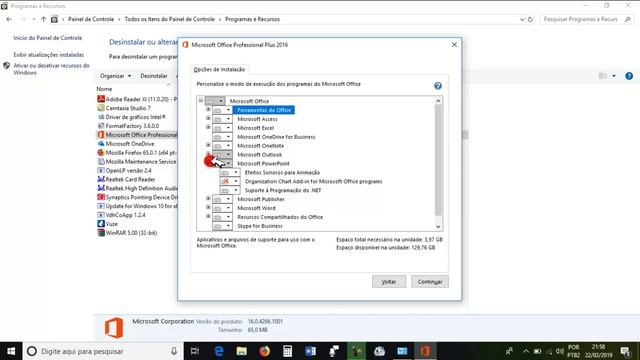640x360 pixels.
Task: Open File Explorer from taskbar
Action: (x=242, y=351)
